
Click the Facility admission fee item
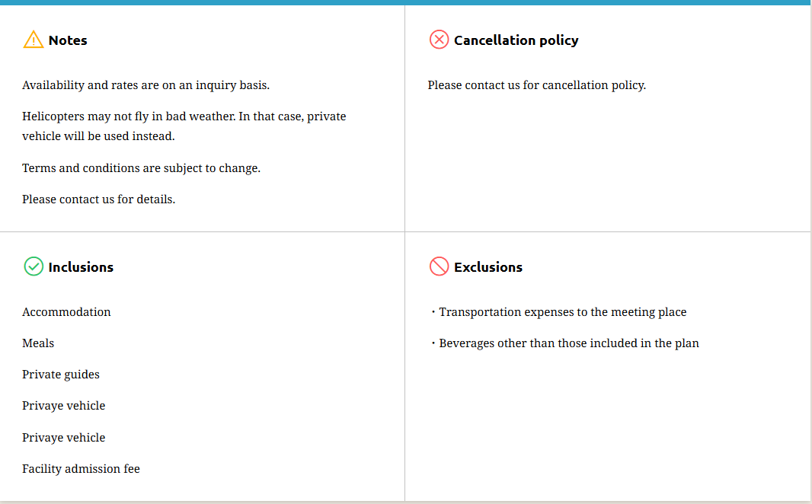point(81,469)
